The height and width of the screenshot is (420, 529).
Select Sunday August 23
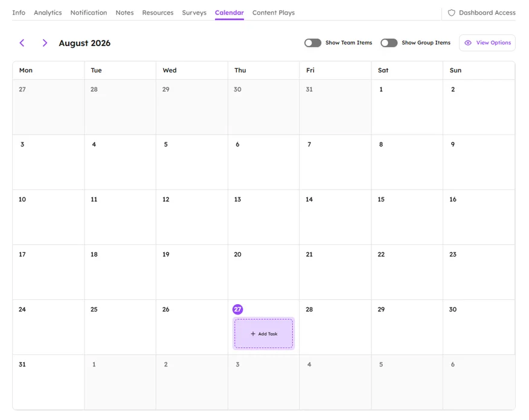tap(479, 272)
